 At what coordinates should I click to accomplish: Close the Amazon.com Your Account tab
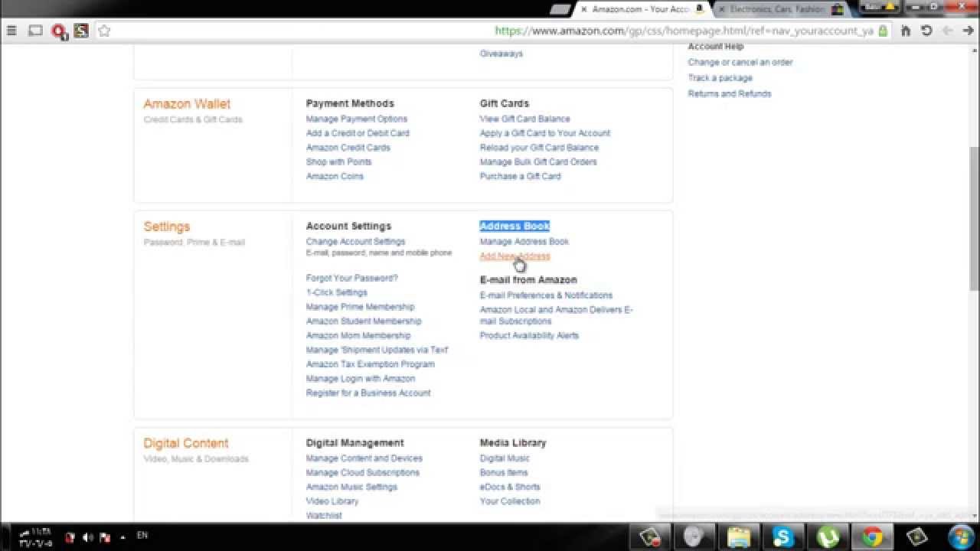(584, 9)
